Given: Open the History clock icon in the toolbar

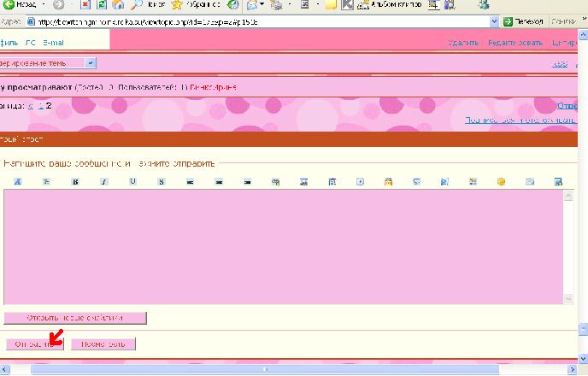Looking at the screenshot, I should click(233, 4).
